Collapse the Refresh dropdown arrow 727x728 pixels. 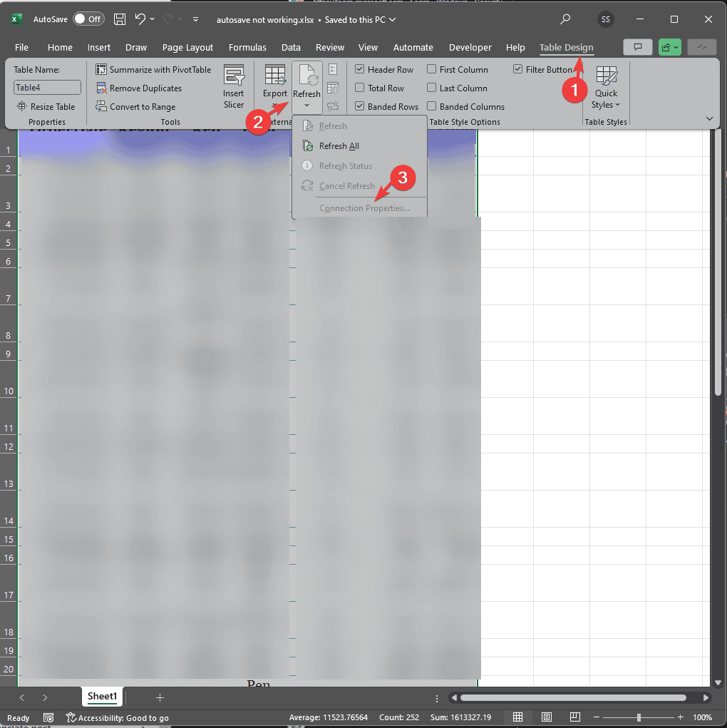tap(307, 106)
